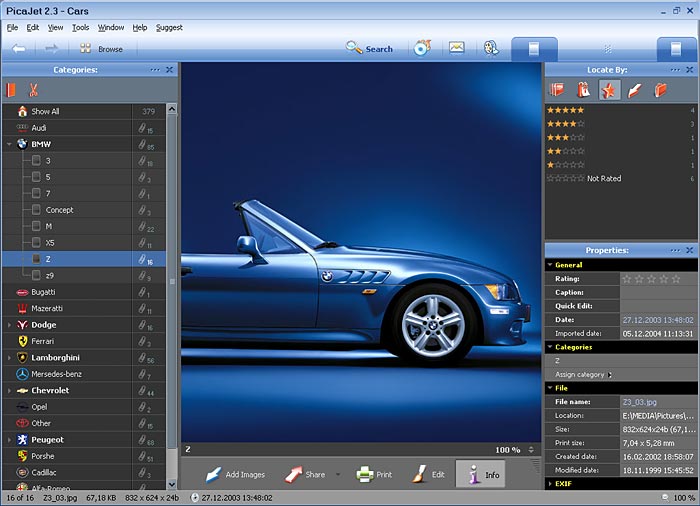
Task: Tick the z9 category checkbox
Action: (x=37, y=275)
